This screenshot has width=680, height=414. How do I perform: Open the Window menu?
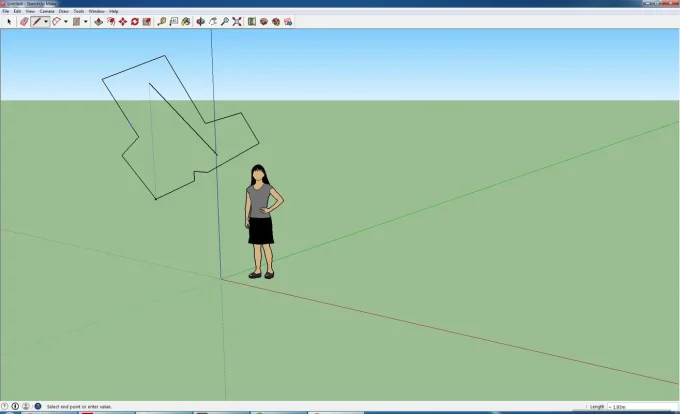pyautogui.click(x=96, y=11)
